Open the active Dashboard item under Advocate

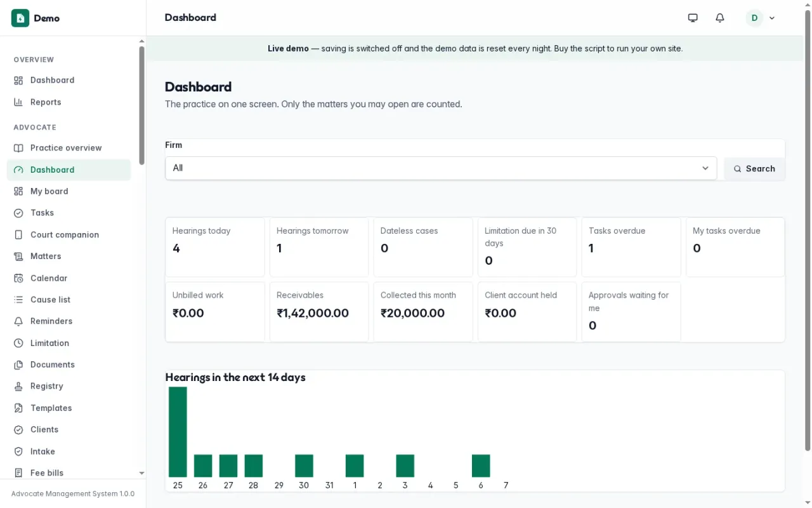69,170
